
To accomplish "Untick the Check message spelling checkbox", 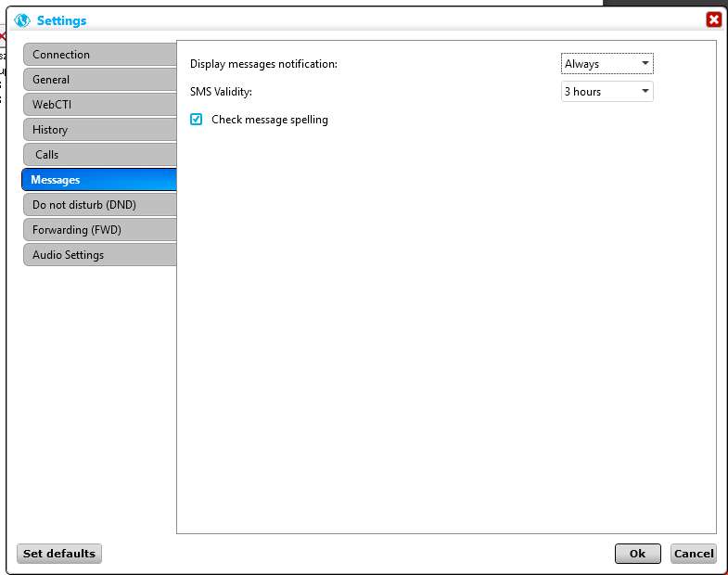I will [196, 120].
